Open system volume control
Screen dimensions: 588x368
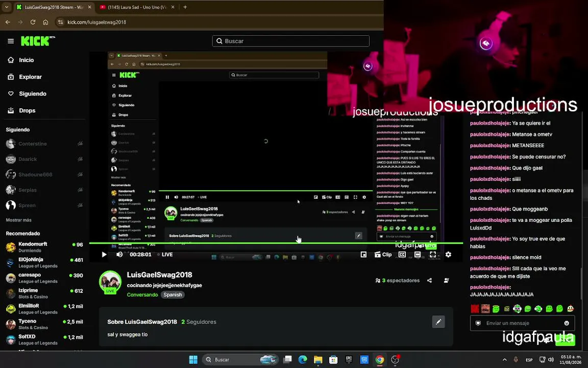coord(551,360)
